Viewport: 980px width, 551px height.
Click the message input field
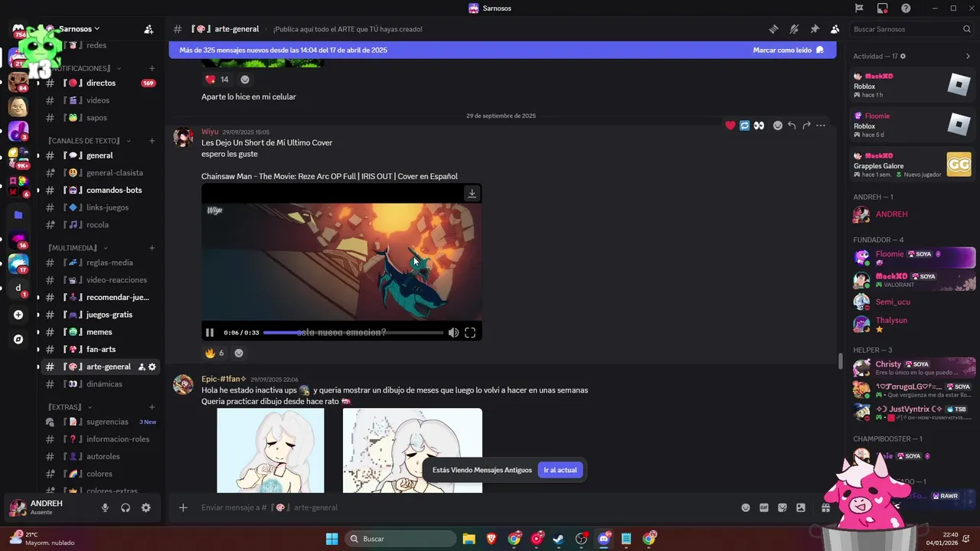click(459, 507)
